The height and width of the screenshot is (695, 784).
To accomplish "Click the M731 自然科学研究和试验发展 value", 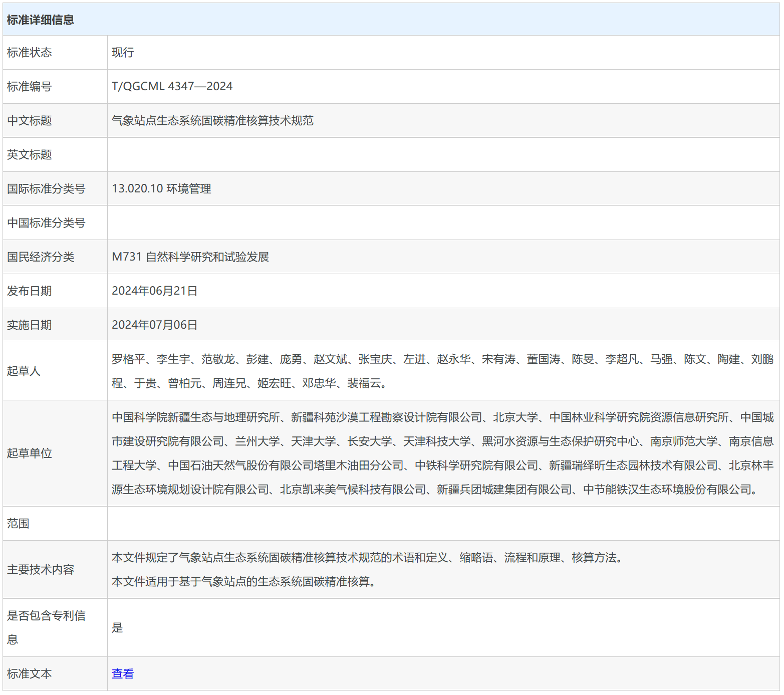I will click(190, 257).
